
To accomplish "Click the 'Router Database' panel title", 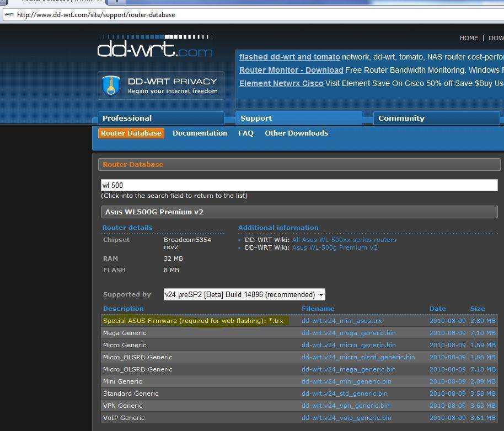I will click(133, 164).
